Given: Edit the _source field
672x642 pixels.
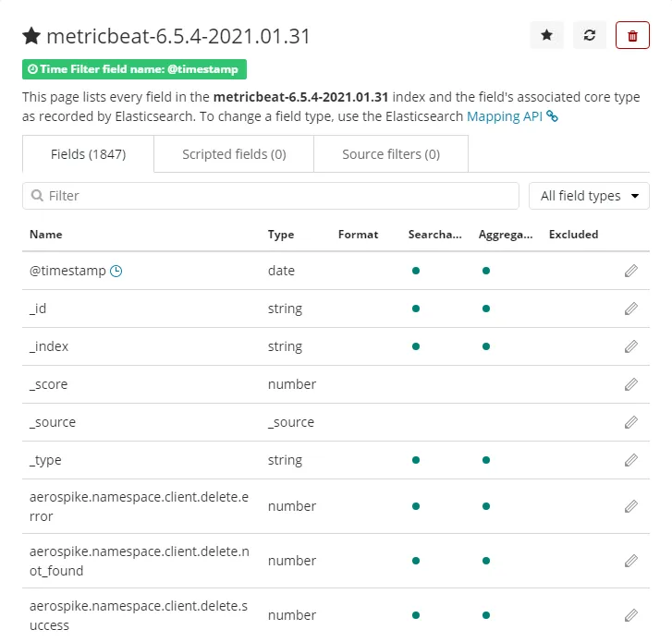Looking at the screenshot, I should [631, 422].
